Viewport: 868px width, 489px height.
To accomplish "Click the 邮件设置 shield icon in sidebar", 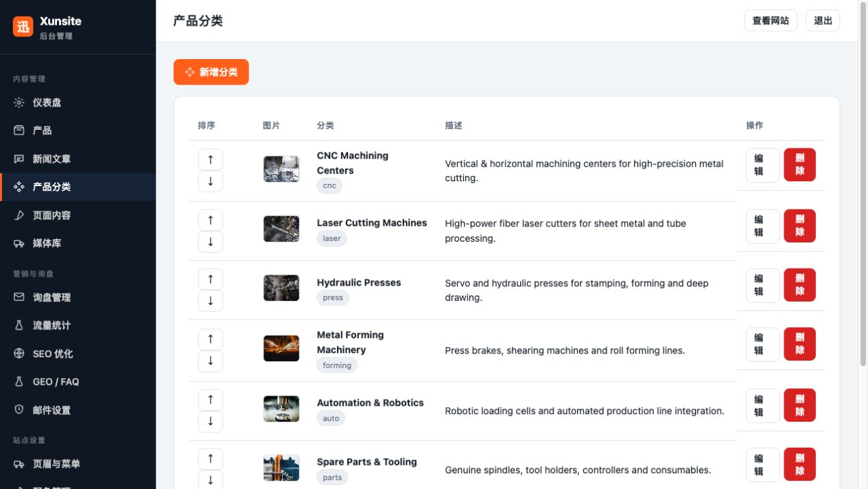I will point(19,410).
